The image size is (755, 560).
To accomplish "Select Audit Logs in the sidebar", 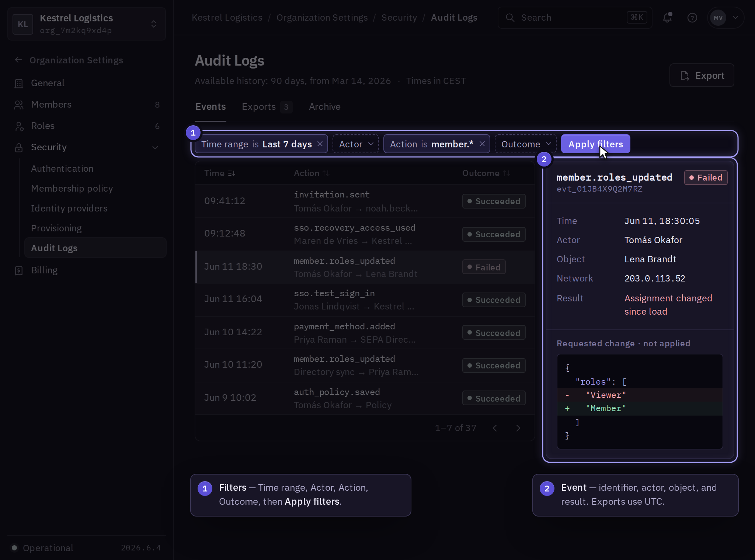I will click(95, 248).
